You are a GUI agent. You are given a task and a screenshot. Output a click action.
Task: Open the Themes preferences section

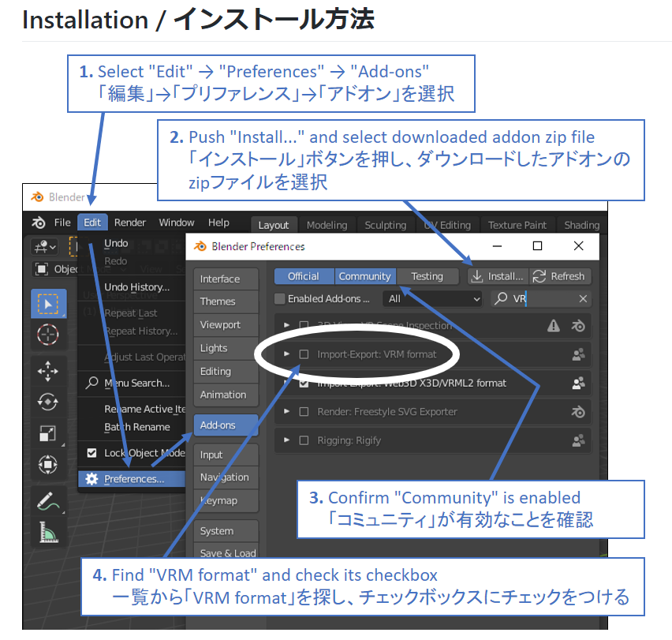coord(226,301)
